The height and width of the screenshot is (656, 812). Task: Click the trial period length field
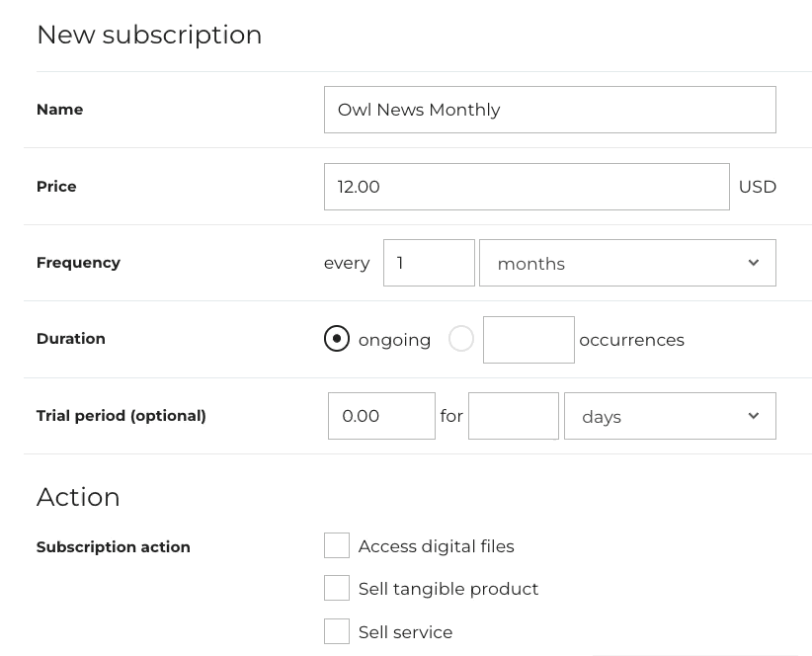[513, 416]
